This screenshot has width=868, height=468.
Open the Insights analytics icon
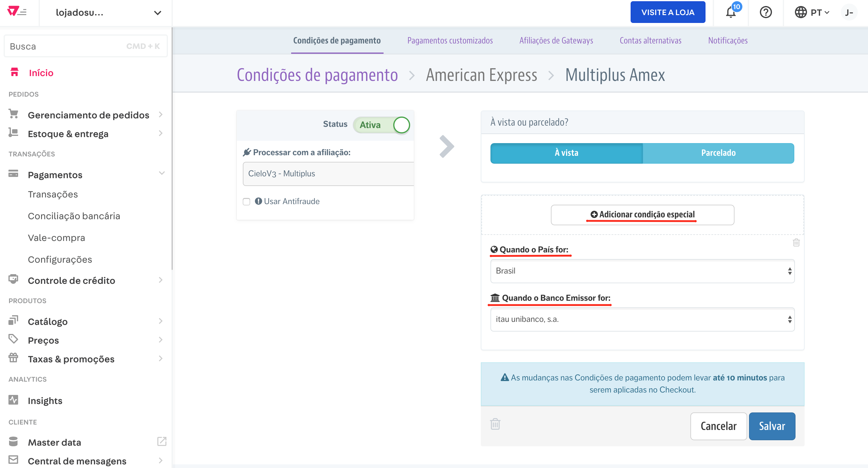point(14,400)
